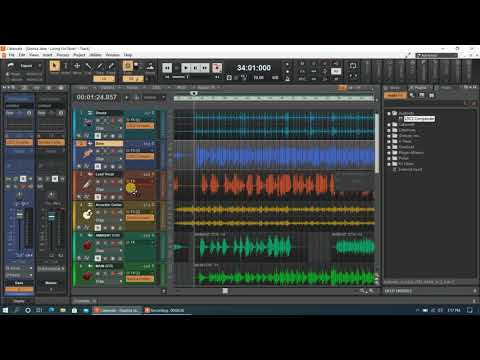
Task: Click the second mixer strip fader
Action: (x=52, y=217)
